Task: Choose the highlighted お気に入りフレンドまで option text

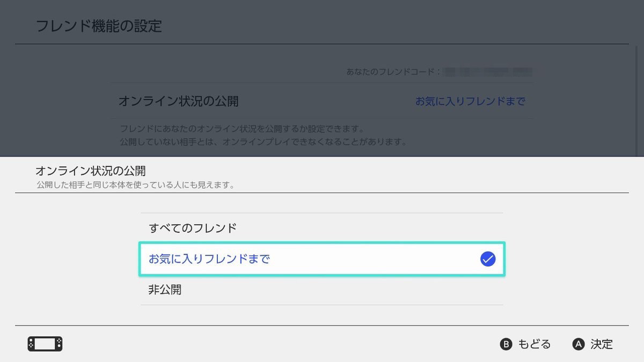Action: (x=209, y=260)
